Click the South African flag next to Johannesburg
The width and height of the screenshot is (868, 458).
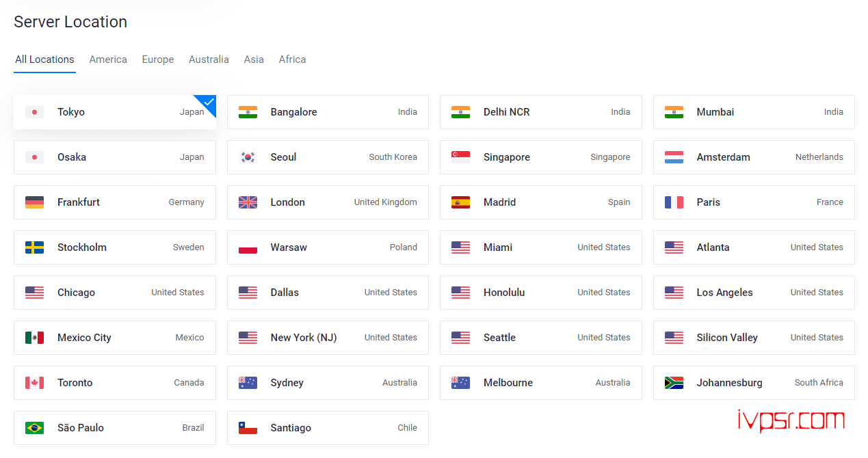[674, 383]
